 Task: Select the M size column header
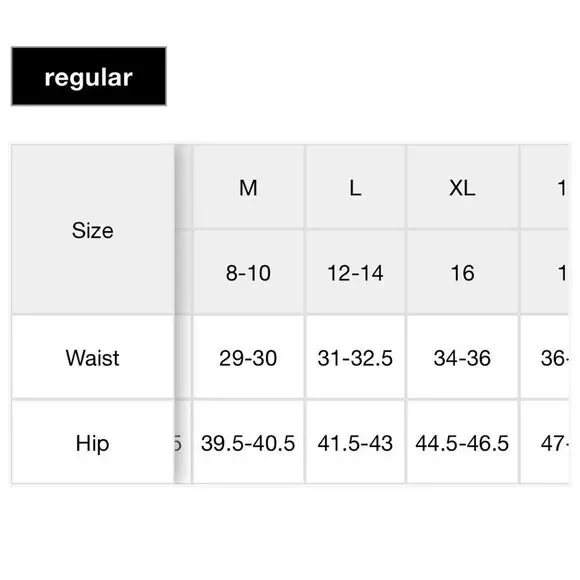pyautogui.click(x=248, y=187)
